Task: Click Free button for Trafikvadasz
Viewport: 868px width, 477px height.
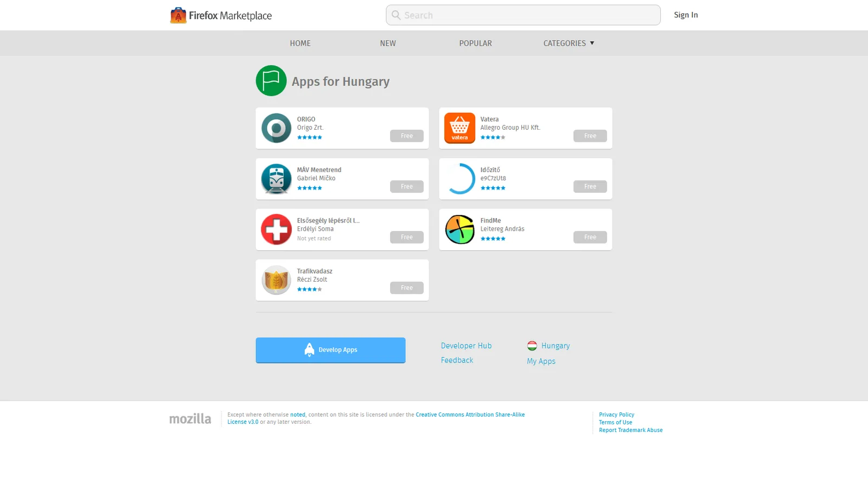Action: tap(407, 288)
